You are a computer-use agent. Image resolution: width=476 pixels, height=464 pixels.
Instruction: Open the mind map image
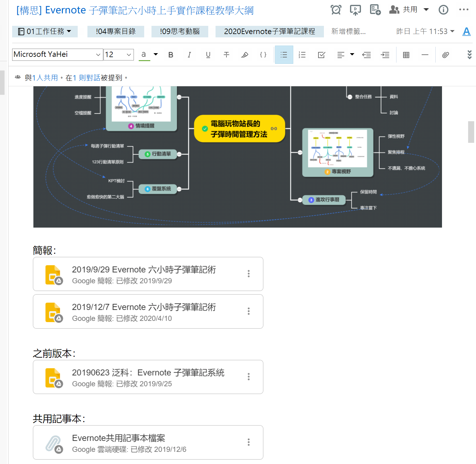[x=238, y=157]
